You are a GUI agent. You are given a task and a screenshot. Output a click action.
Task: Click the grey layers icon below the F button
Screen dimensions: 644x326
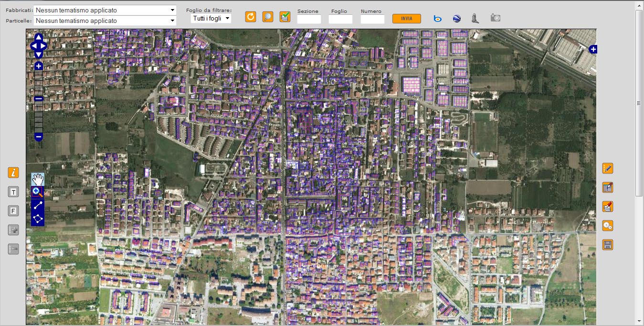point(13,230)
